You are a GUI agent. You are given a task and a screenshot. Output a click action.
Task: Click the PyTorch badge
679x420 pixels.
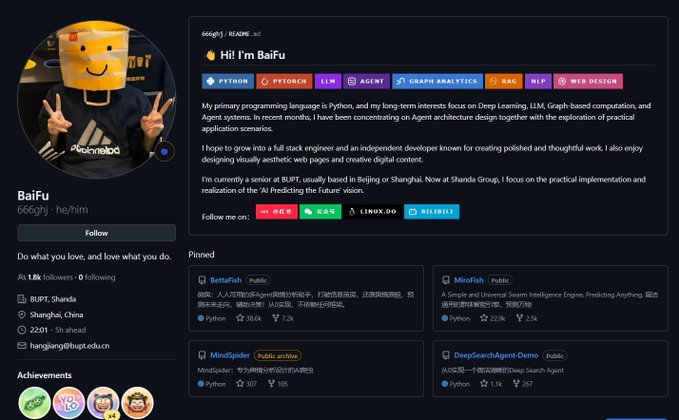[284, 81]
